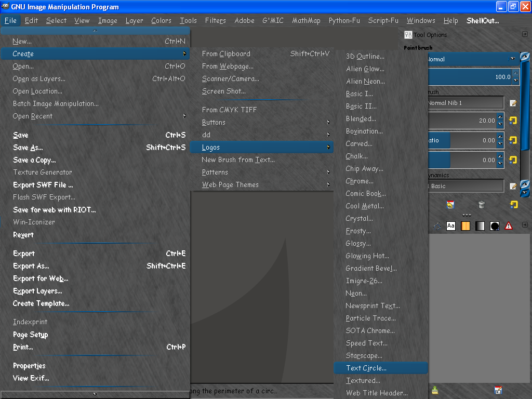The height and width of the screenshot is (399, 532).
Task: Click the Basic dynamics name field
Action: coord(466,186)
